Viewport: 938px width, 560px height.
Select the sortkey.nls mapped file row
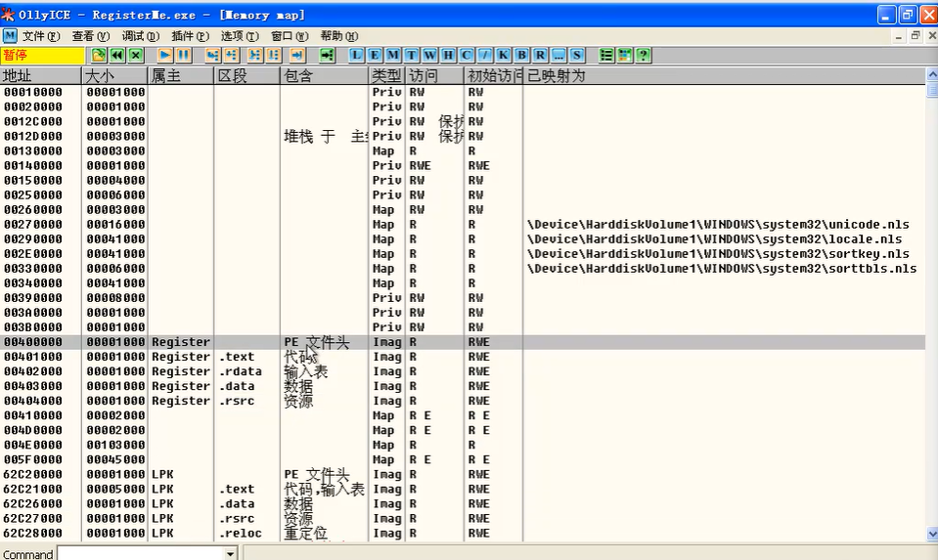click(x=463, y=254)
